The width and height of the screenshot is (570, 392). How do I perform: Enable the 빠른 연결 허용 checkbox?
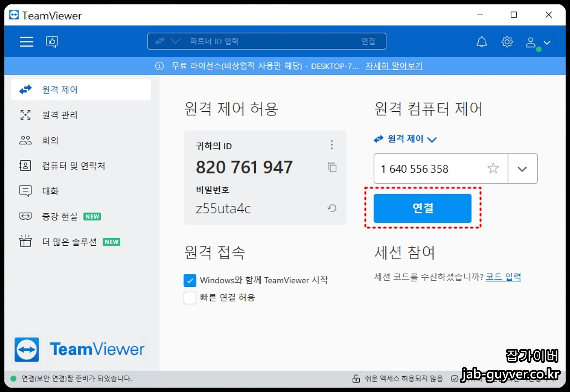pyautogui.click(x=190, y=298)
